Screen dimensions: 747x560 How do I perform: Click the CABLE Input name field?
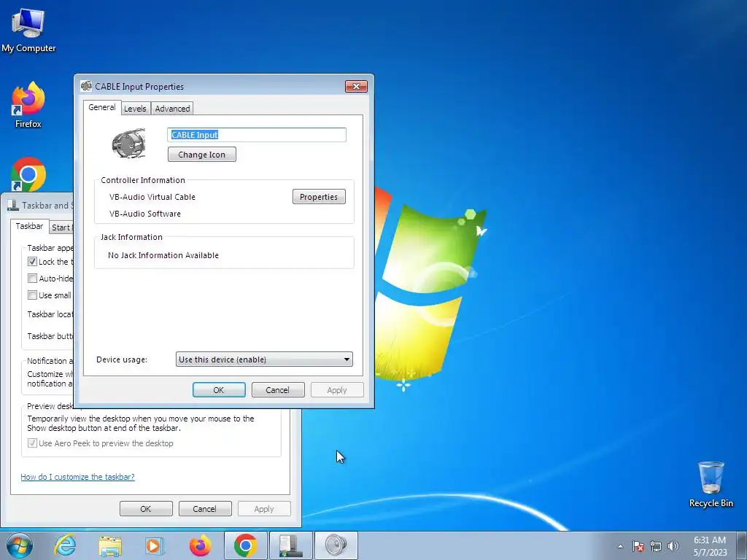click(257, 135)
